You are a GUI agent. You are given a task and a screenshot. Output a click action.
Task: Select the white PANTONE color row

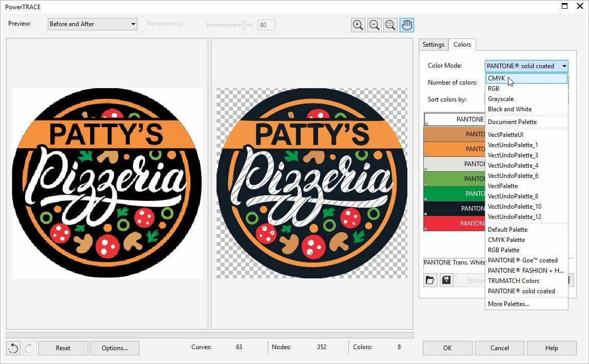[455, 119]
